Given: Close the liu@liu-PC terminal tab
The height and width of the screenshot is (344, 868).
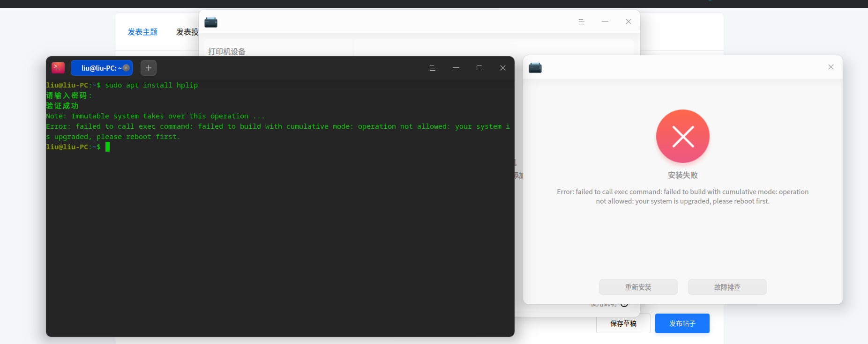Looking at the screenshot, I should [126, 68].
